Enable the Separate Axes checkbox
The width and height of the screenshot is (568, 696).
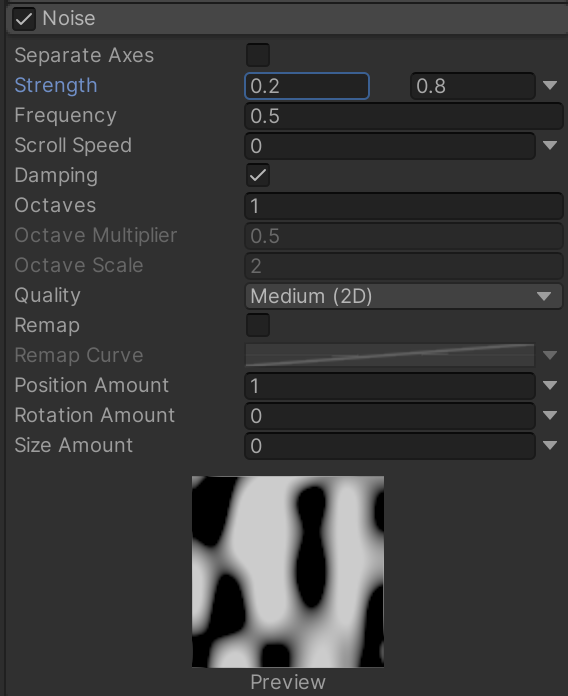pyautogui.click(x=258, y=55)
